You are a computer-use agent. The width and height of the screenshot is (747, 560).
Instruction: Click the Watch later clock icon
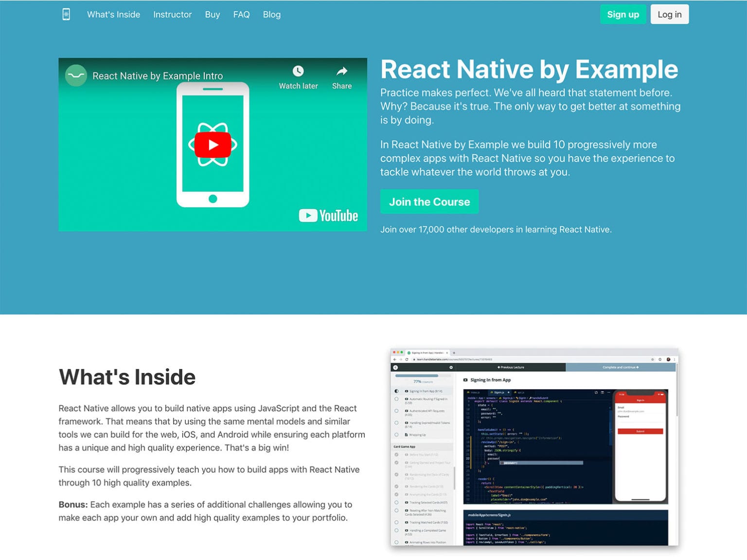click(x=298, y=71)
